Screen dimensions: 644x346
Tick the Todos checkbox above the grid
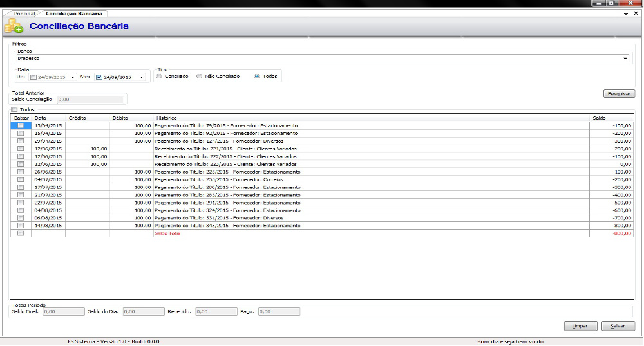click(14, 109)
